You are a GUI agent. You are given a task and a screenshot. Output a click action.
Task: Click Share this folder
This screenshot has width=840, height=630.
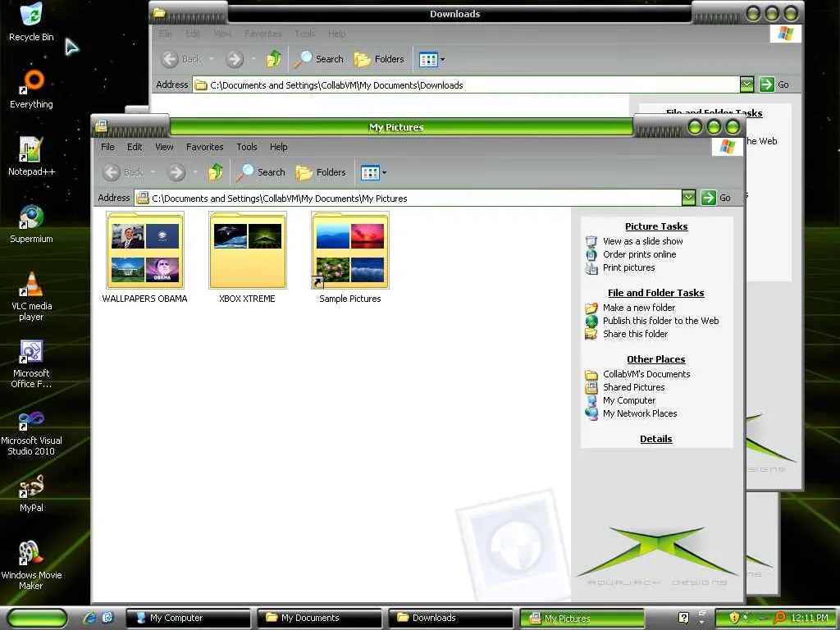pyautogui.click(x=635, y=334)
